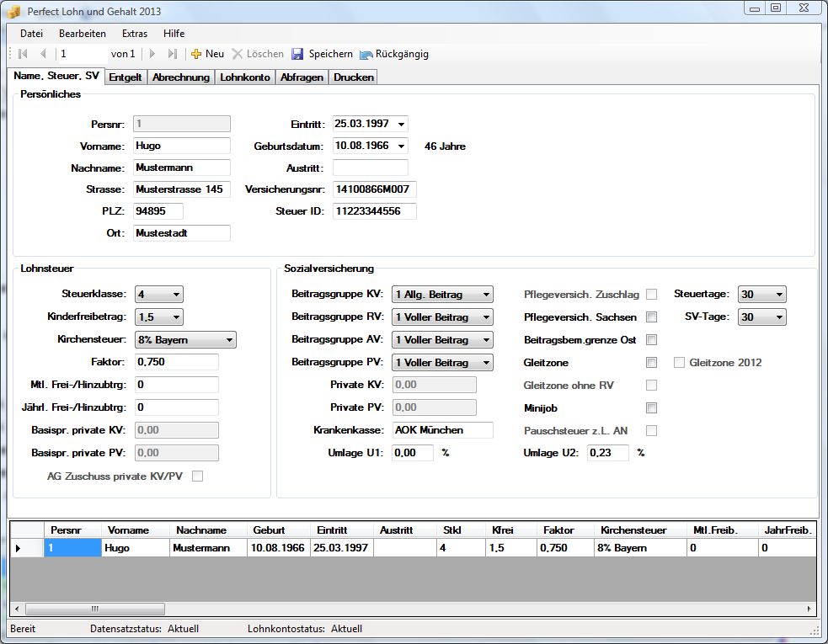Go to first record navigation icon
This screenshot has height=644, width=828.
(x=23, y=54)
